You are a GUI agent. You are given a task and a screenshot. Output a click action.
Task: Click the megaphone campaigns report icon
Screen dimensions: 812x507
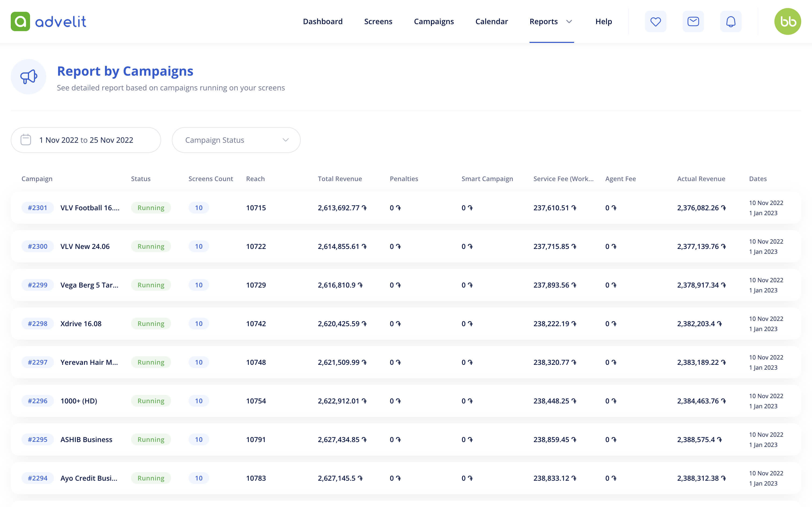[28, 77]
